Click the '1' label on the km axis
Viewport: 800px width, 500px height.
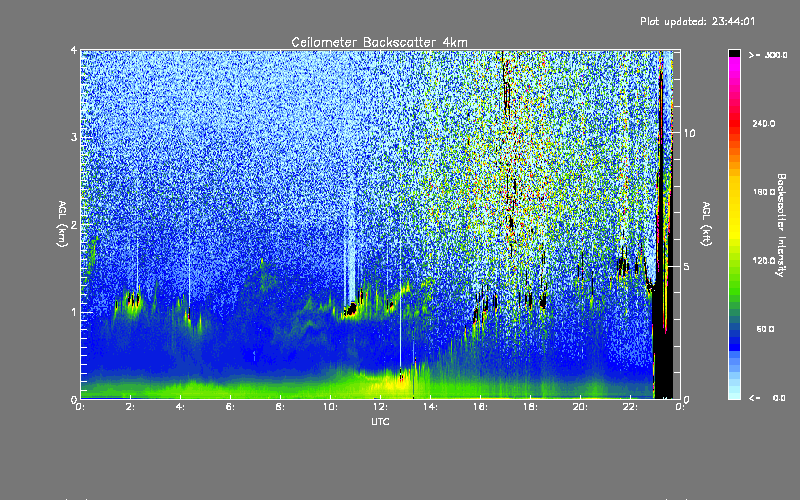point(74,312)
